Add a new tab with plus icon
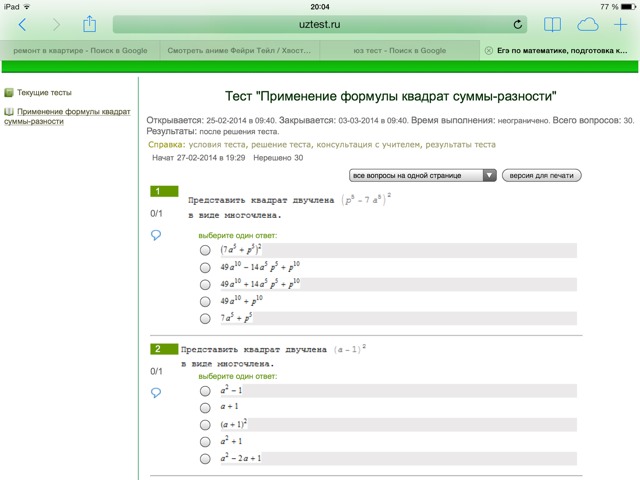This screenshot has height=480, width=640. tap(620, 24)
